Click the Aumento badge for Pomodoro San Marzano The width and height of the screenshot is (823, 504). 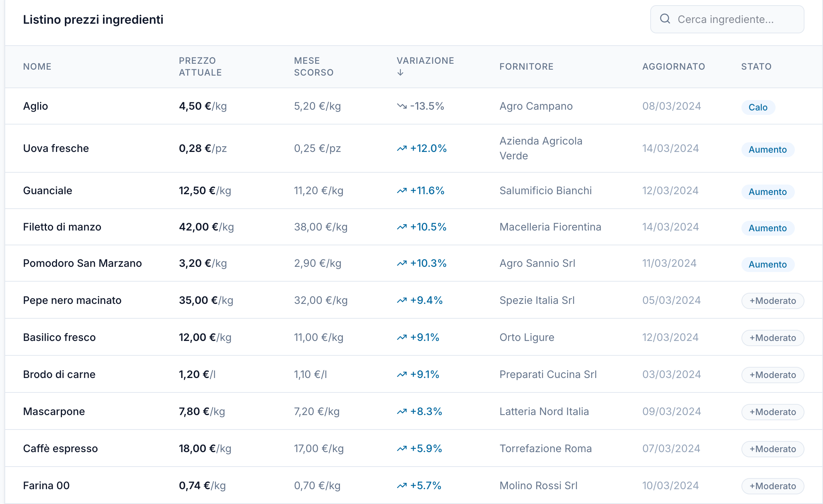(x=767, y=265)
